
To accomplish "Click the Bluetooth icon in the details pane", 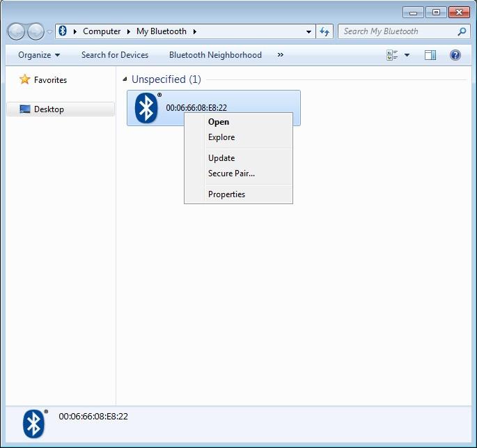I will coord(33,424).
